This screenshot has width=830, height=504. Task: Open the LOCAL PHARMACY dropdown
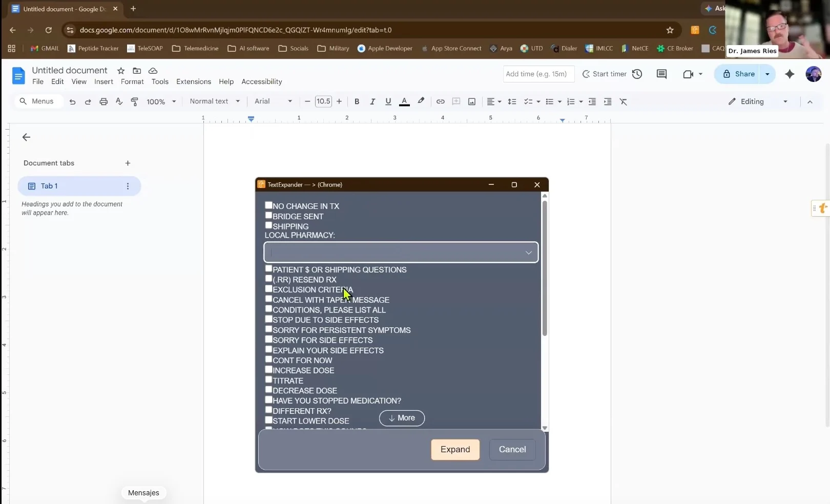401,252
